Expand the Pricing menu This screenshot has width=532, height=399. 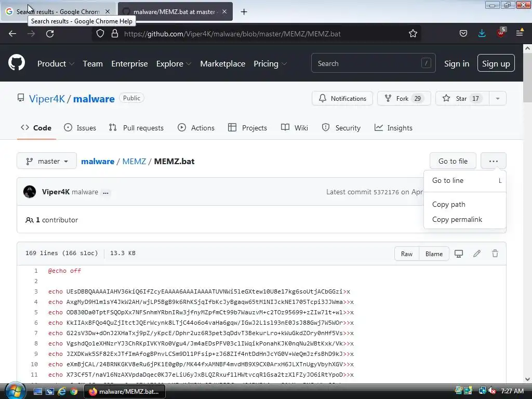click(x=270, y=64)
